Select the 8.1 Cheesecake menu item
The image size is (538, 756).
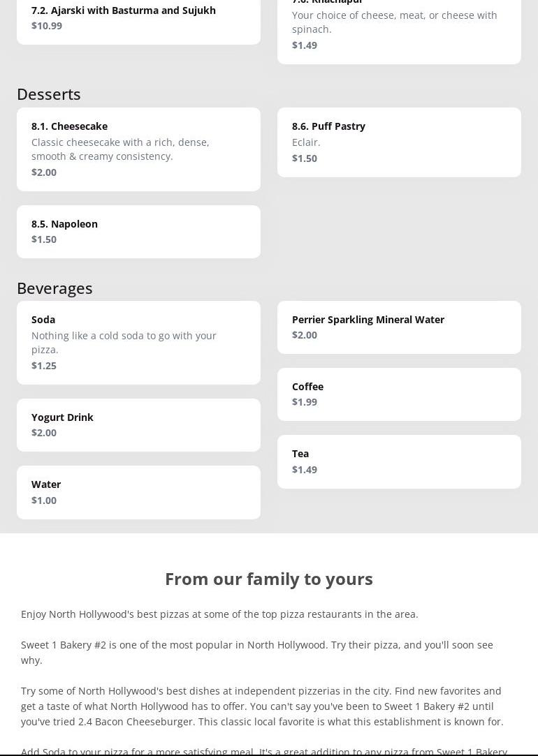138,149
